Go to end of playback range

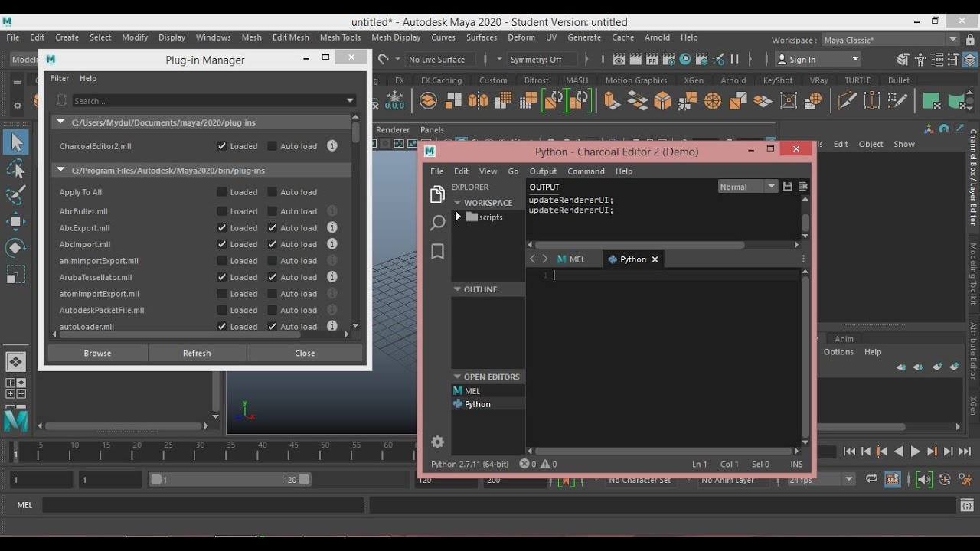click(965, 452)
